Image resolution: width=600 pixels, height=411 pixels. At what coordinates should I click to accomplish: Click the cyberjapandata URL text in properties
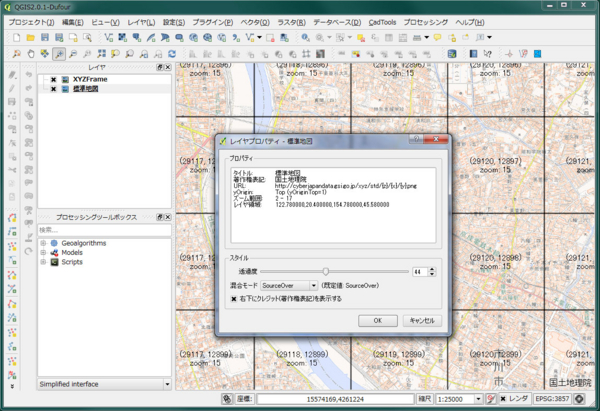click(x=346, y=186)
